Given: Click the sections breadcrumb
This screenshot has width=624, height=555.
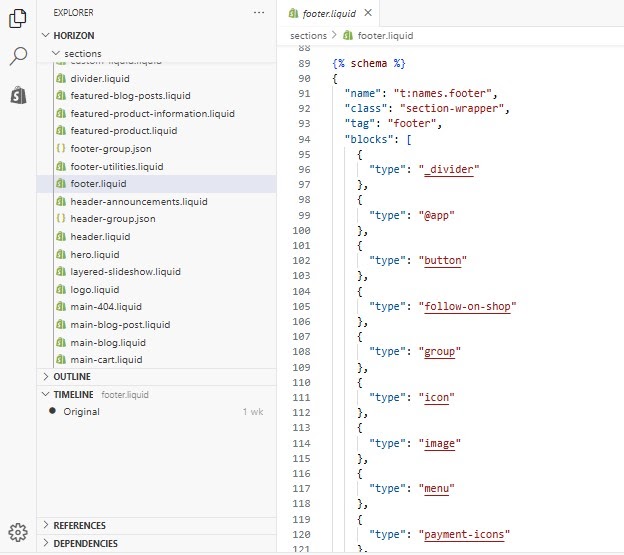Looking at the screenshot, I should [x=308, y=36].
